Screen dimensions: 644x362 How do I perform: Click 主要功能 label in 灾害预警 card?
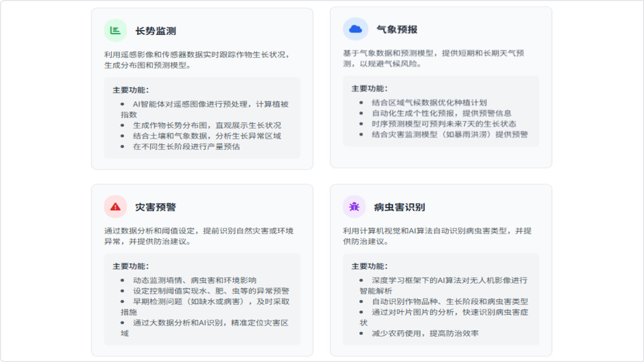pos(131,266)
